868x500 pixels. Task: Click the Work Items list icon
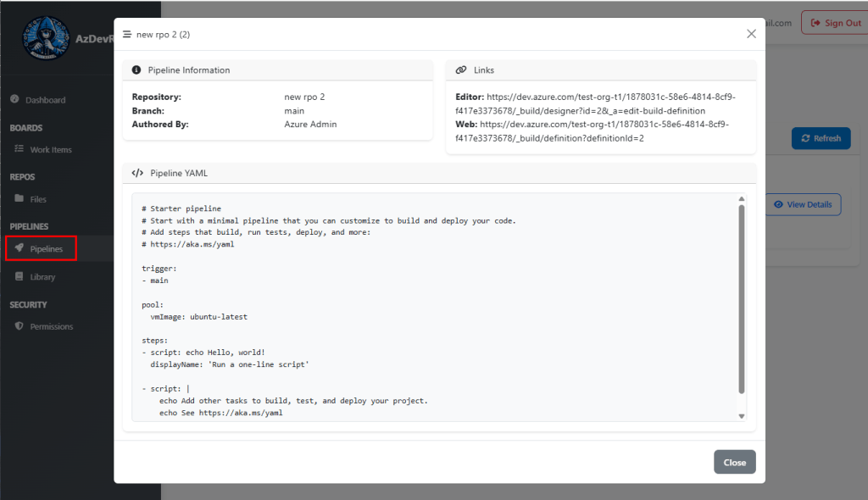pos(19,148)
